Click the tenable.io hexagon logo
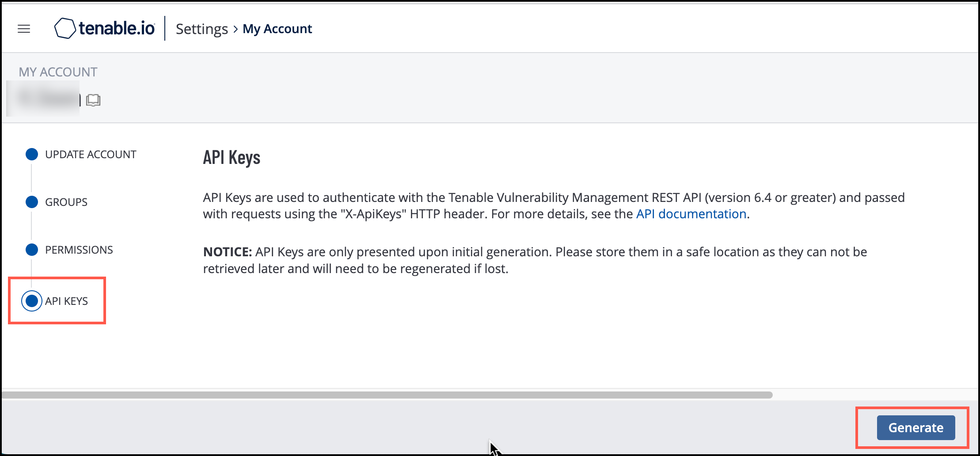 click(65, 28)
